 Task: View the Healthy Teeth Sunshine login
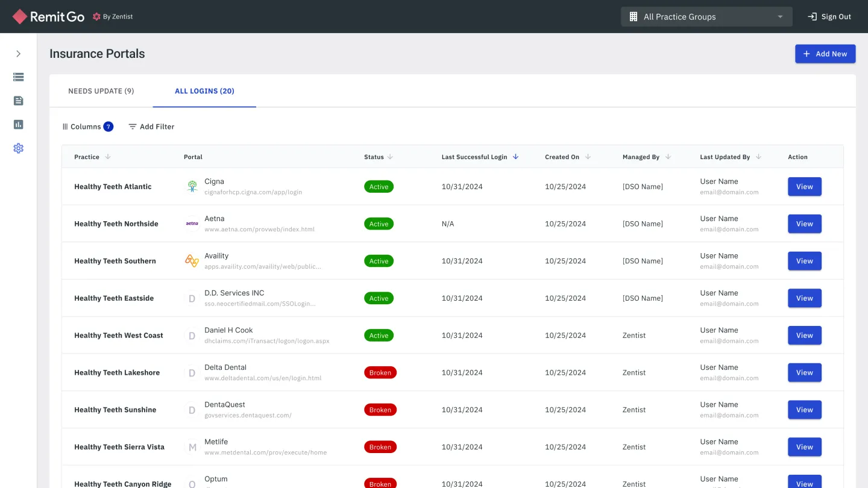coord(804,410)
